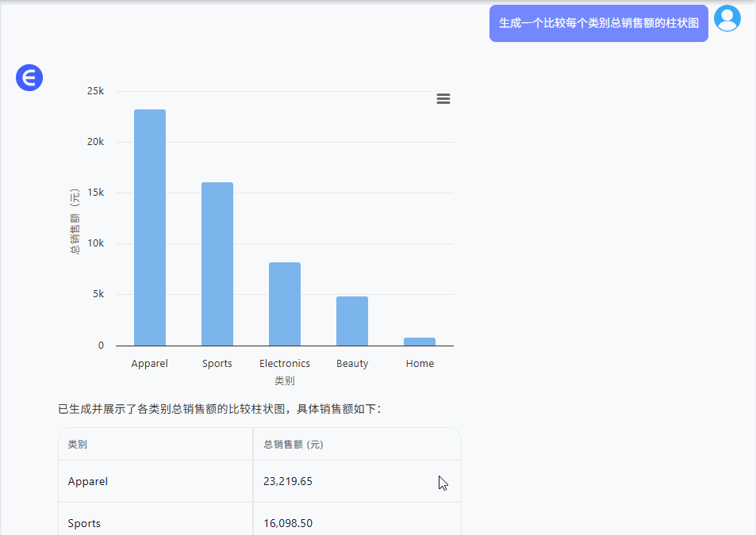The image size is (756, 535).
Task: Click the 15k y-axis tick label
Action: click(x=95, y=193)
